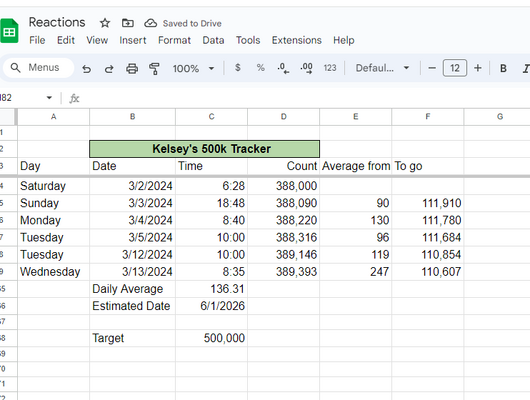This screenshot has width=530, height=400.
Task: Open the Default font dropdown
Action: click(x=382, y=68)
